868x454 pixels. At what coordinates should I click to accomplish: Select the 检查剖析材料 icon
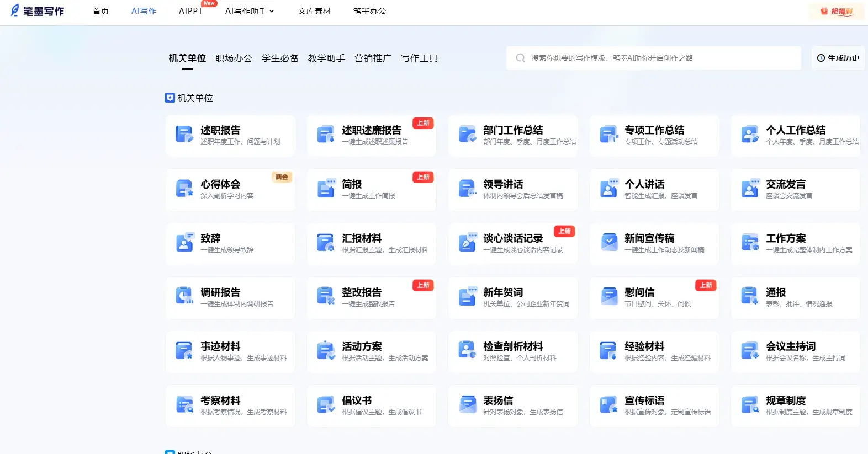[467, 350]
